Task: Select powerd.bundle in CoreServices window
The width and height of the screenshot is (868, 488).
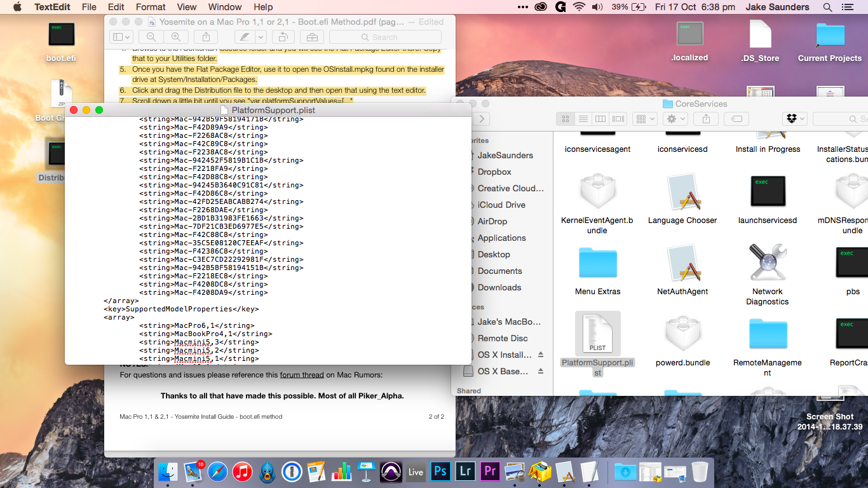Action: coord(682,342)
